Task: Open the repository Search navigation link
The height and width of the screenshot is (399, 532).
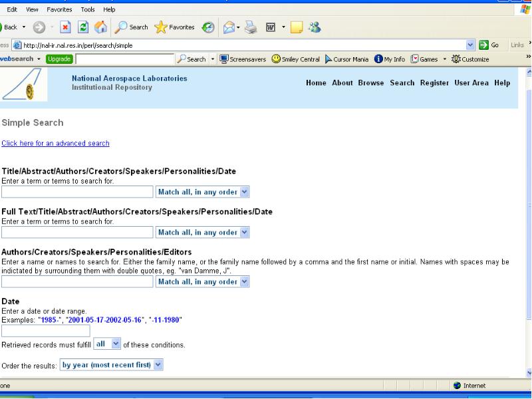Action: tap(402, 82)
